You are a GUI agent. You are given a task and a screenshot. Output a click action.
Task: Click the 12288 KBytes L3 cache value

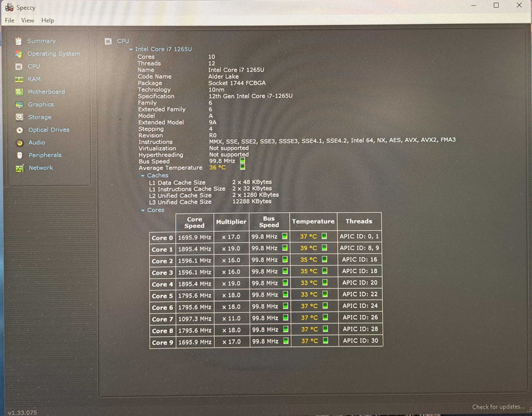252,201
